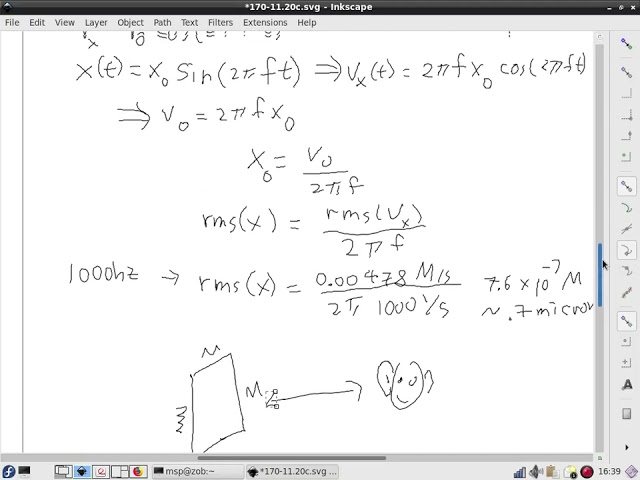640x480 pixels.
Task: Click the volume speaker icon in tray
Action: 536,472
